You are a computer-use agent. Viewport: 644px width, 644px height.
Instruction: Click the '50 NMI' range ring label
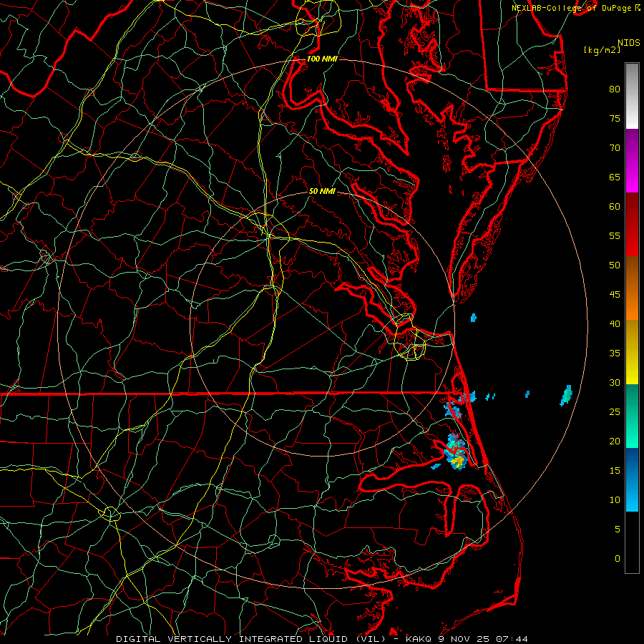tap(322, 191)
